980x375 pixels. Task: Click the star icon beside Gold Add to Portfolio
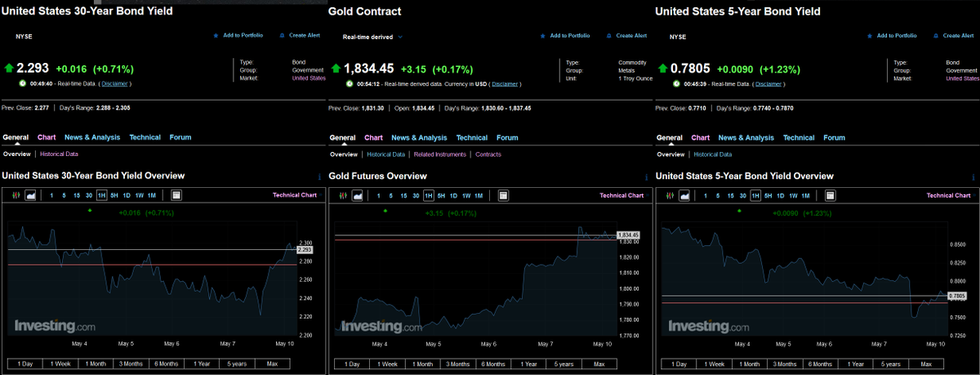point(543,36)
